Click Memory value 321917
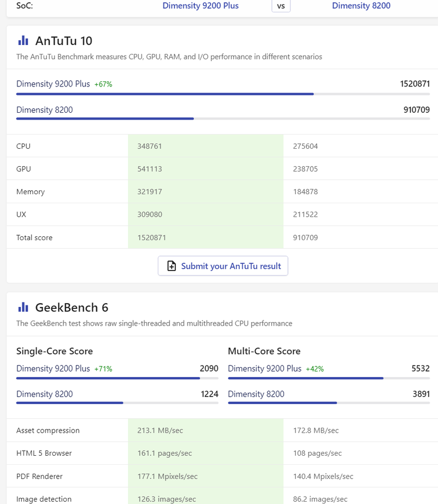 coord(149,192)
